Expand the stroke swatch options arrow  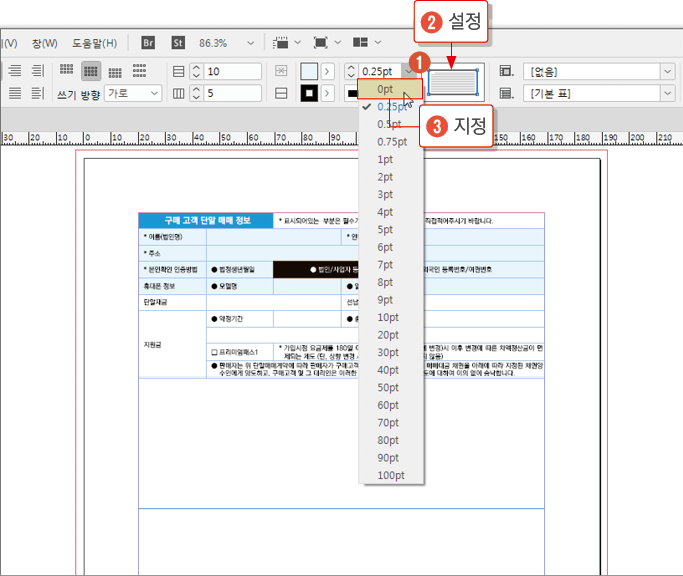click(x=328, y=93)
